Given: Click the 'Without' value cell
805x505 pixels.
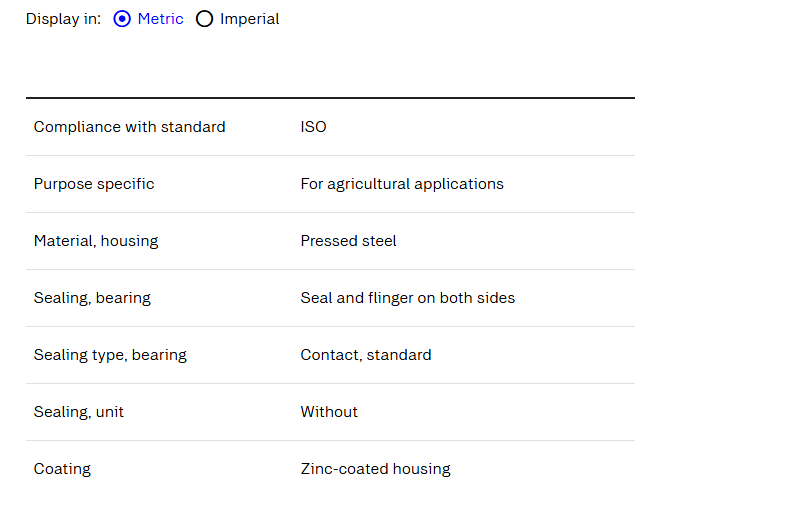Looking at the screenshot, I should (x=329, y=412).
